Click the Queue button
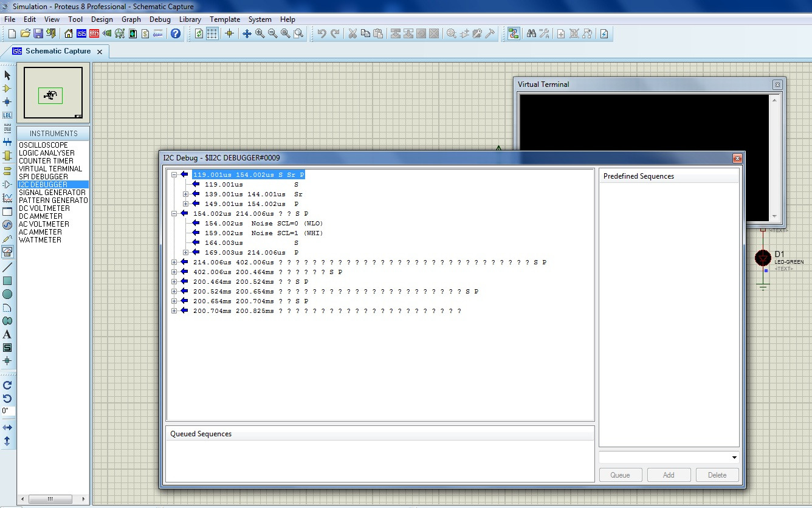The height and width of the screenshot is (508, 812). 620,475
